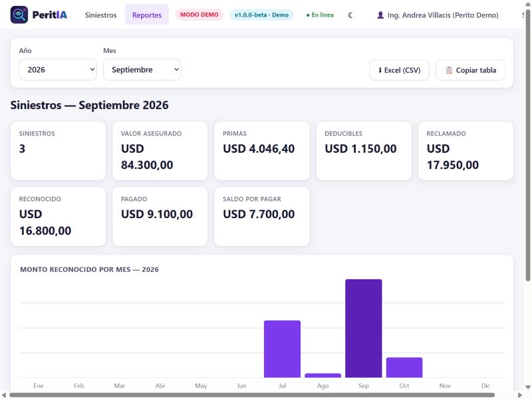The image size is (532, 399).
Task: Click the user profile avatar icon
Action: pyautogui.click(x=380, y=15)
